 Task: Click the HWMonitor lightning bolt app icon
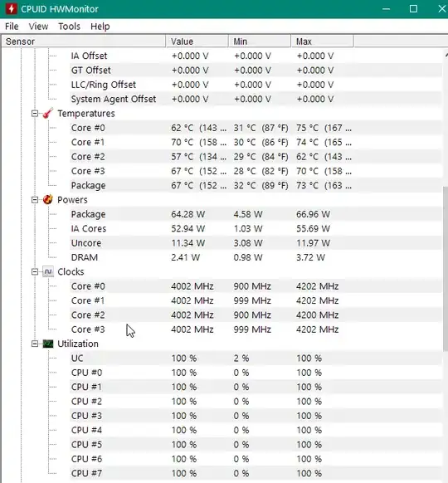click(12, 8)
